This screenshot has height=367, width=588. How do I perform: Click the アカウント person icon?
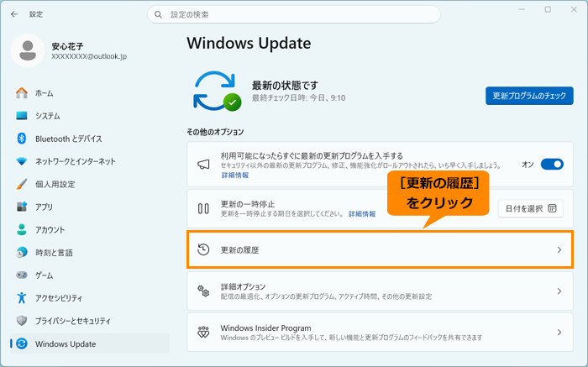tap(22, 229)
